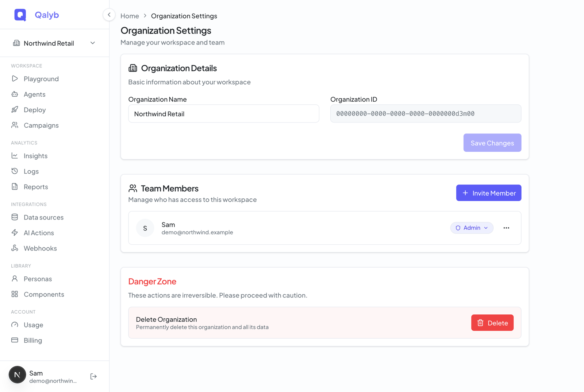Viewport: 584px width, 392px height.
Task: Click Sam's name in the sidebar footer
Action: coord(36,373)
